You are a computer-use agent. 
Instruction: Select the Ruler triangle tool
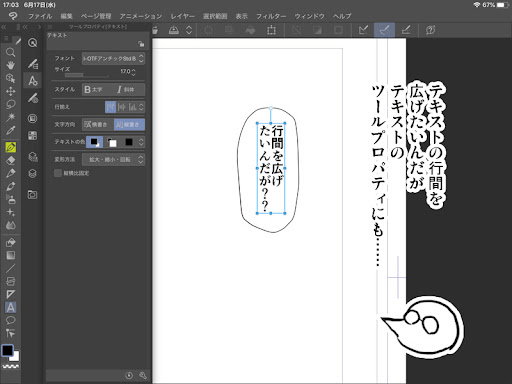point(10,294)
